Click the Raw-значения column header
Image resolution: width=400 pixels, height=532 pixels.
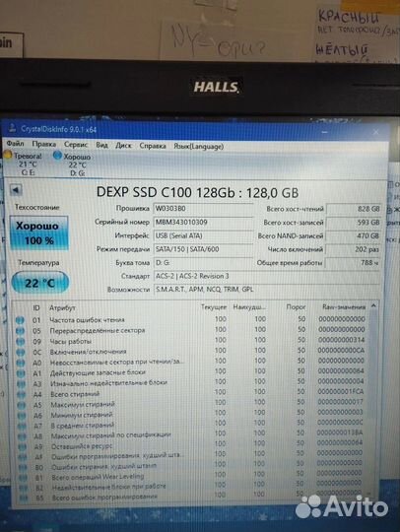point(344,307)
